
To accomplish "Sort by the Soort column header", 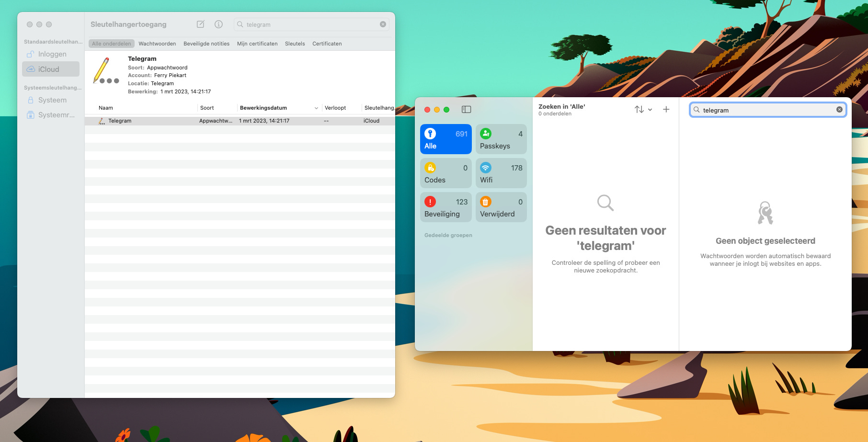I will pos(207,108).
